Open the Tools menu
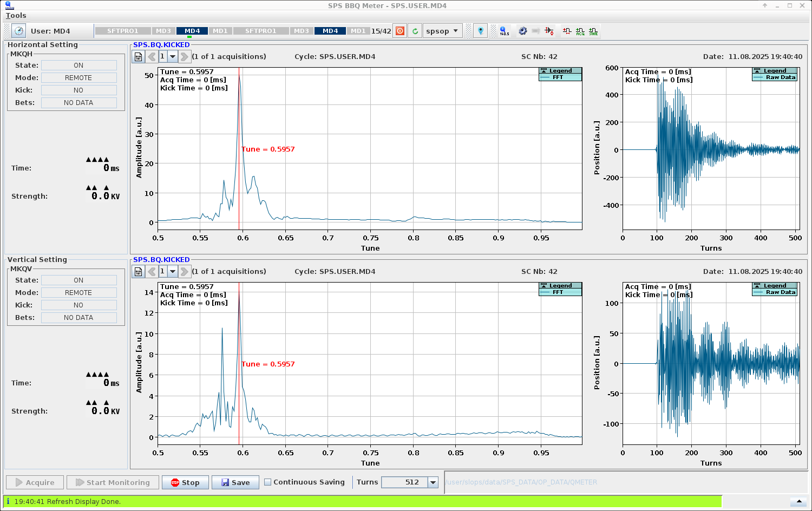 [15, 15]
